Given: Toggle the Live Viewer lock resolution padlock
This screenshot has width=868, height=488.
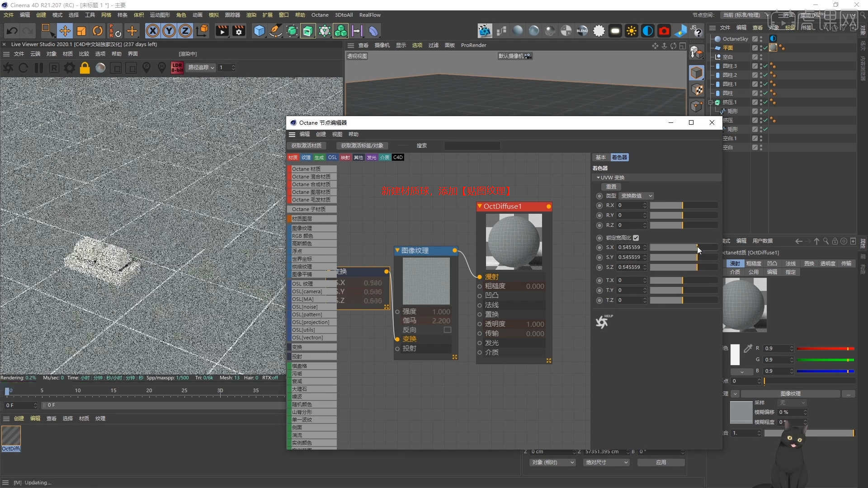Looking at the screenshot, I should pos(85,68).
